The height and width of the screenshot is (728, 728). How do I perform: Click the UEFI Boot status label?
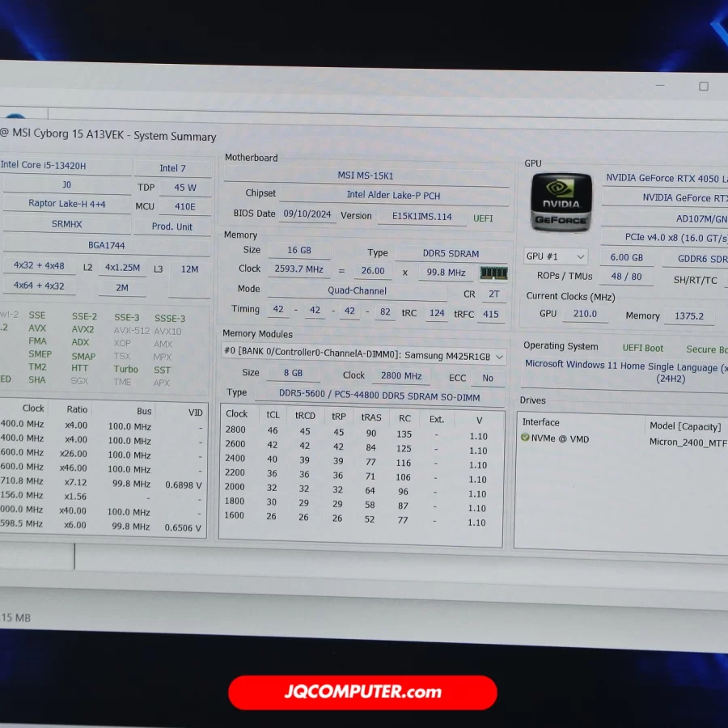point(642,348)
